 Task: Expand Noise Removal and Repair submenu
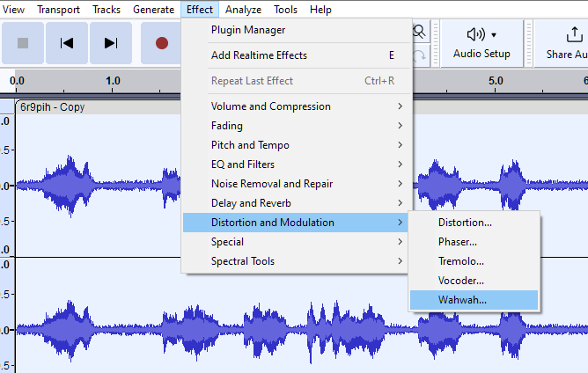(296, 184)
